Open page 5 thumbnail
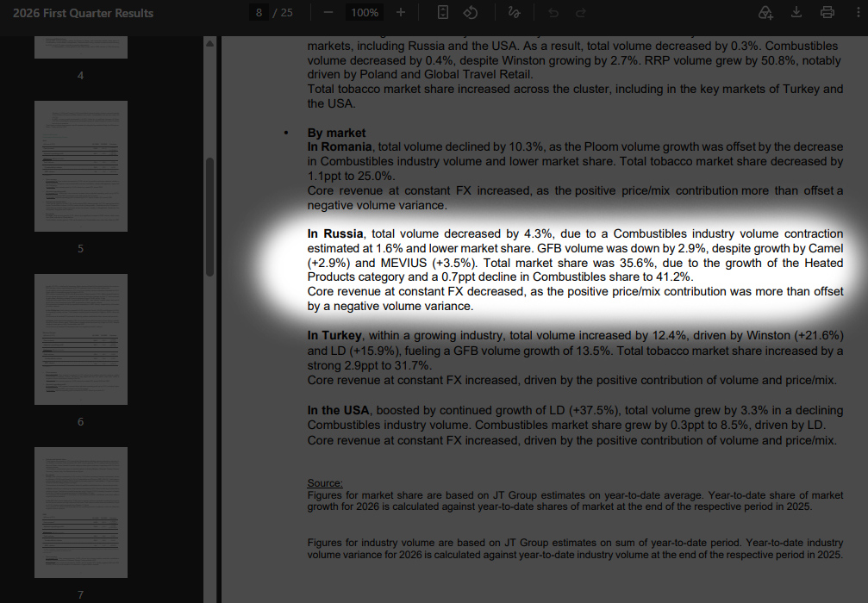Image resolution: width=868 pixels, height=603 pixels. click(x=81, y=166)
